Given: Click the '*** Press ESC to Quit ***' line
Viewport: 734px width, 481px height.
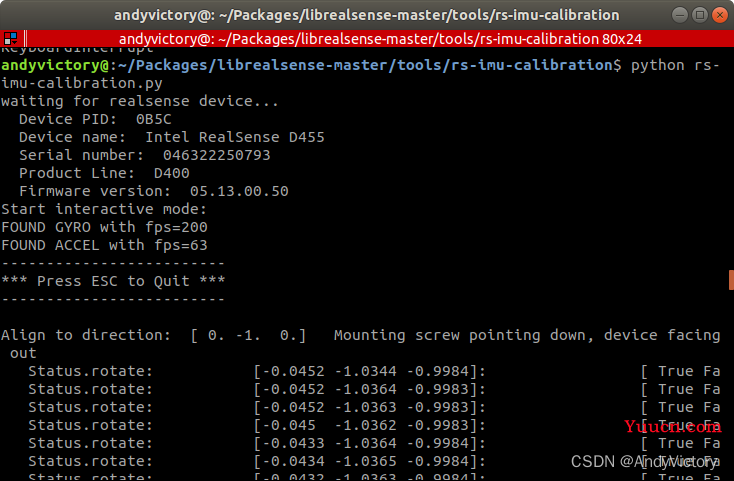Looking at the screenshot, I should click(x=113, y=281).
